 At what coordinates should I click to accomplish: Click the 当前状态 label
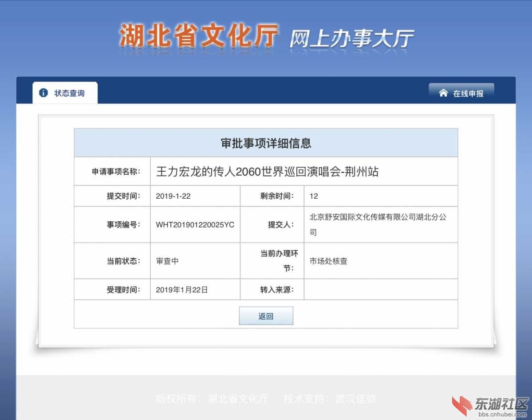coord(123,261)
